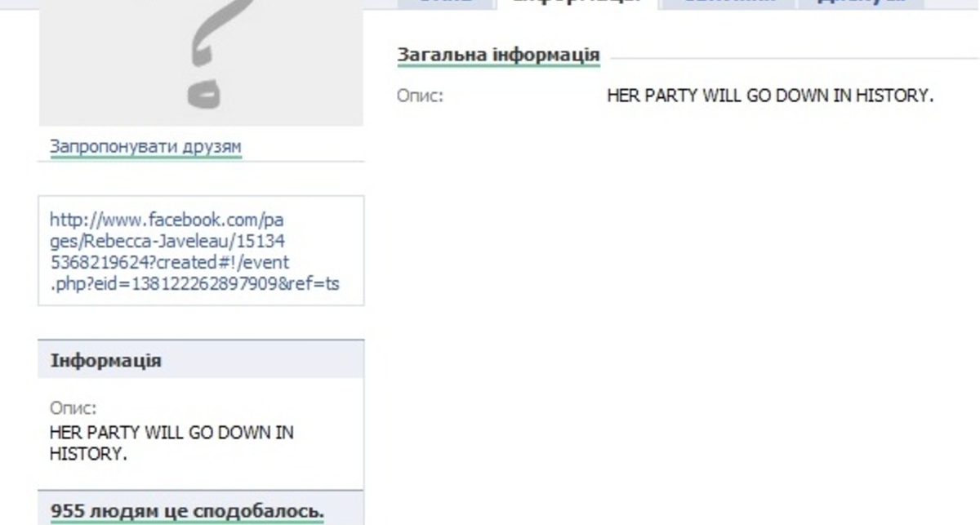Open the 955 людям це сподобалось link
Image resolution: width=980 pixels, height=525 pixels.
pyautogui.click(x=187, y=512)
